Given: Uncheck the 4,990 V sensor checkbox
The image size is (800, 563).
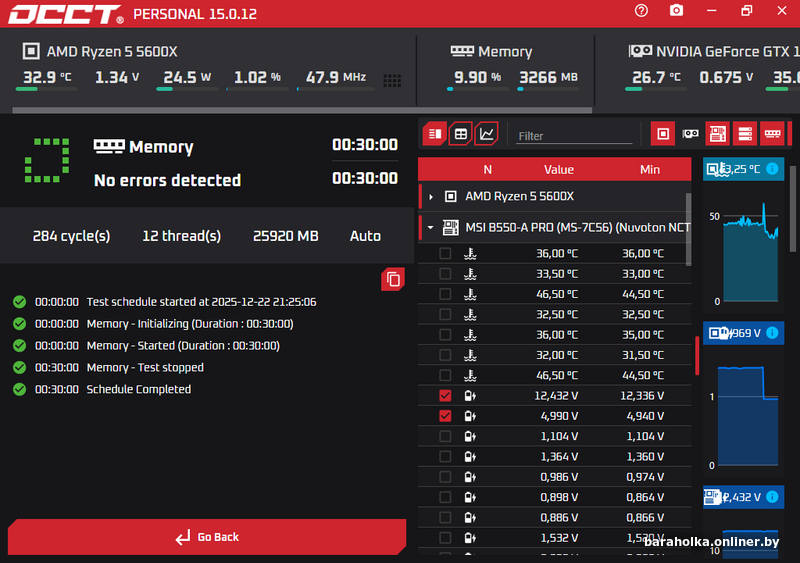Looking at the screenshot, I should 445,416.
